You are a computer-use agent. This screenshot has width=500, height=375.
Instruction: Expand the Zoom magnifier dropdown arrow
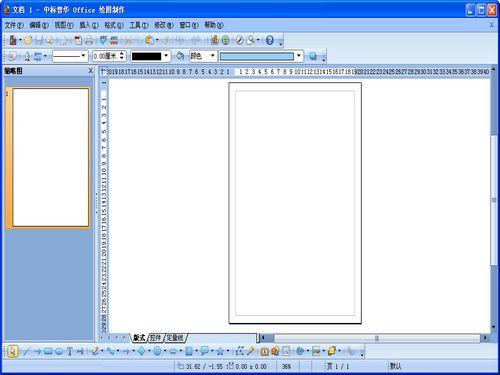click(258, 40)
